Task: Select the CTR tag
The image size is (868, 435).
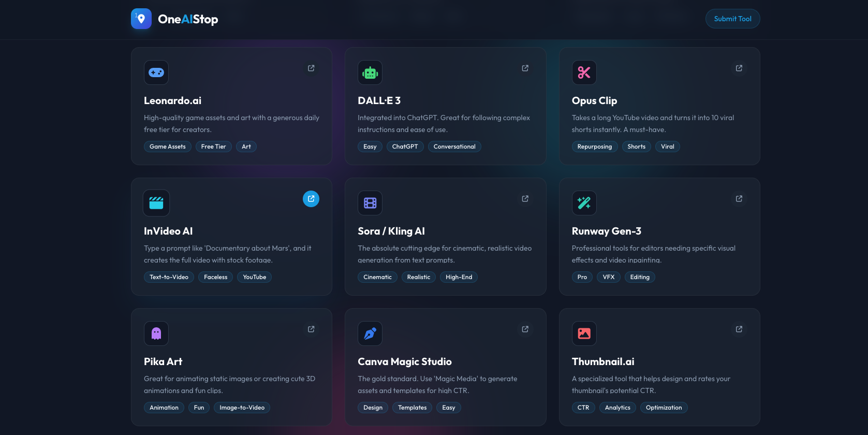Action: (583, 408)
